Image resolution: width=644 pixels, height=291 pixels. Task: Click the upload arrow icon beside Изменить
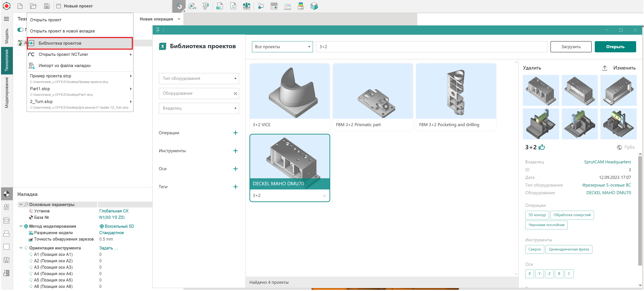click(604, 68)
